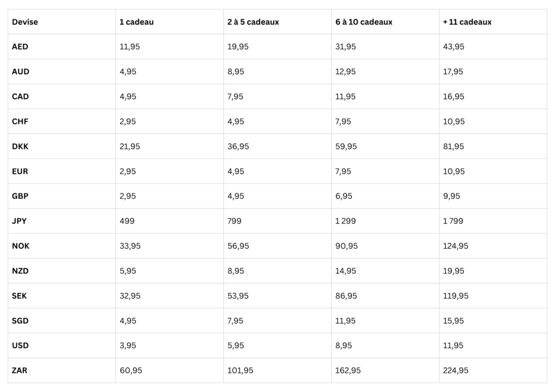Screen dimensions: 555x392
Task: Click the JPY value 1 299
Action: point(345,221)
